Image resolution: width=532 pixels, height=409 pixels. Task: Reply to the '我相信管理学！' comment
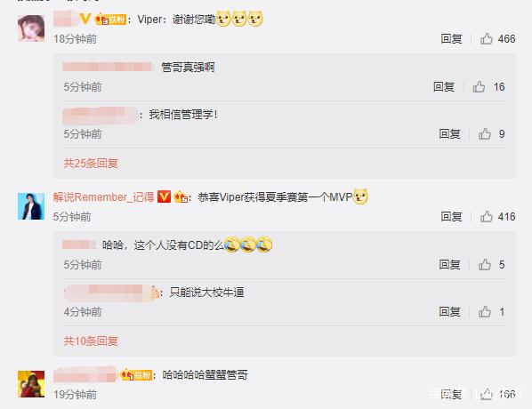pos(449,134)
